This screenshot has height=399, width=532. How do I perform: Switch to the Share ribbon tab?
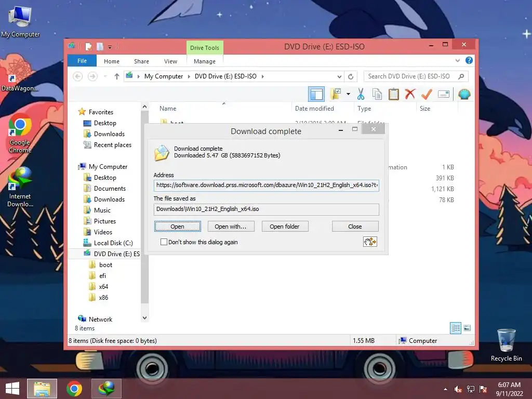pyautogui.click(x=141, y=61)
